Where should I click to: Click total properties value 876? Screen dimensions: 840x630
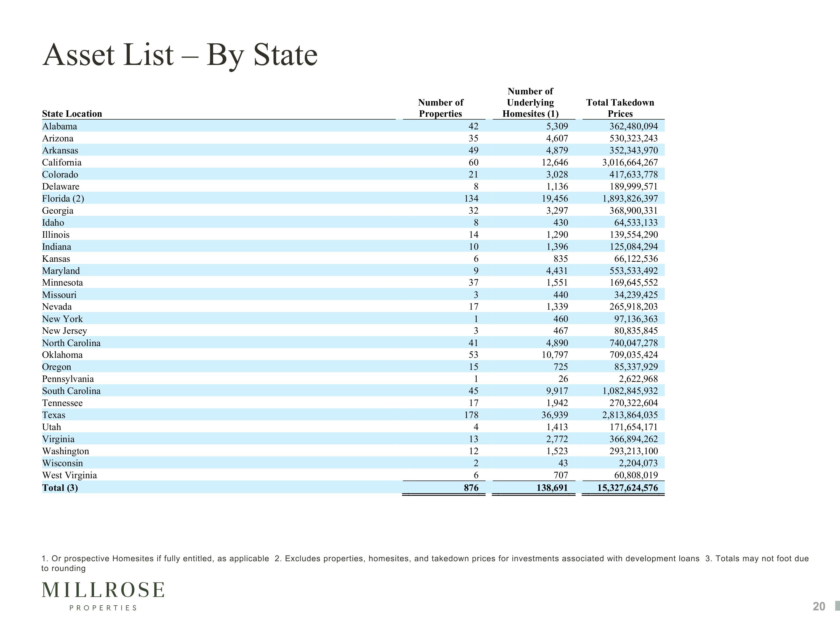[x=471, y=487]
